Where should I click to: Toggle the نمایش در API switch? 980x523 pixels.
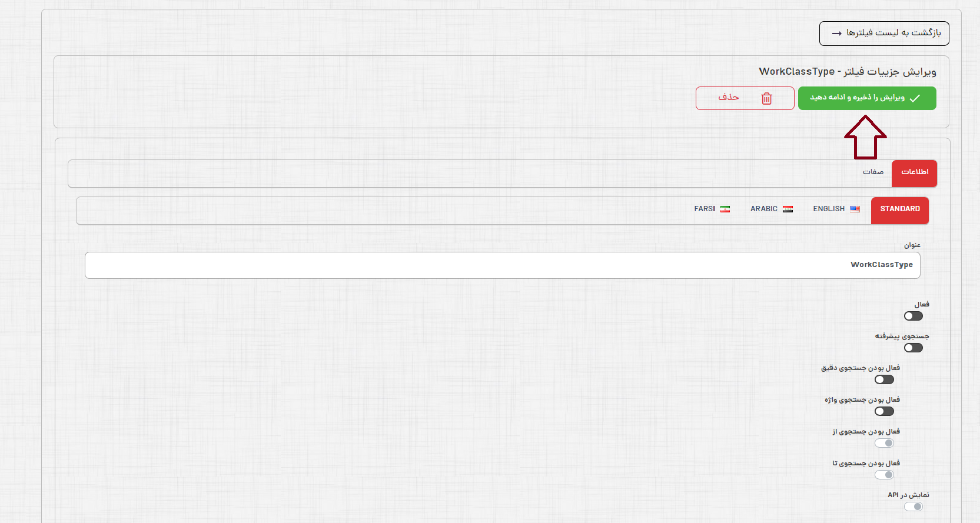913,507
